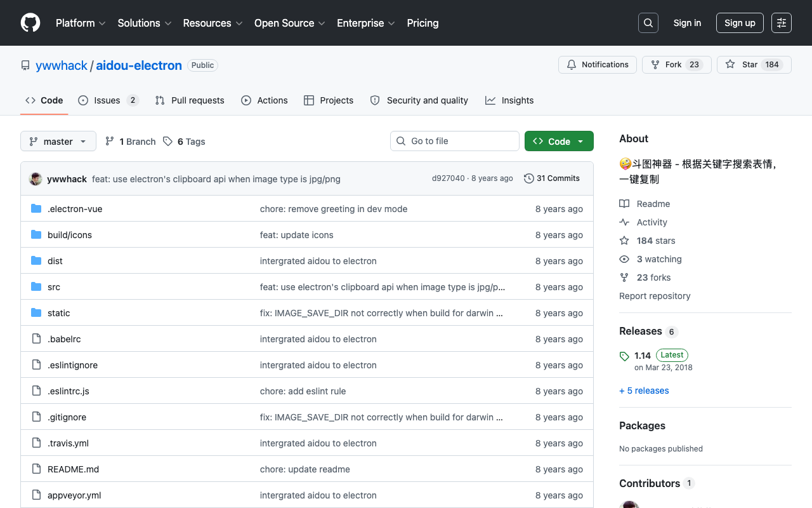Click the star icon beside 184 stars
Viewport: 812px width, 508px height.
pyautogui.click(x=624, y=241)
